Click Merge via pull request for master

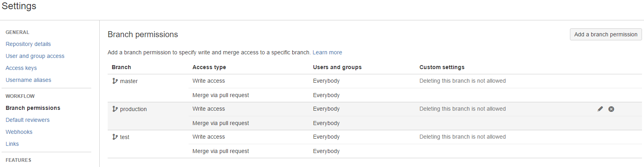[x=221, y=95]
